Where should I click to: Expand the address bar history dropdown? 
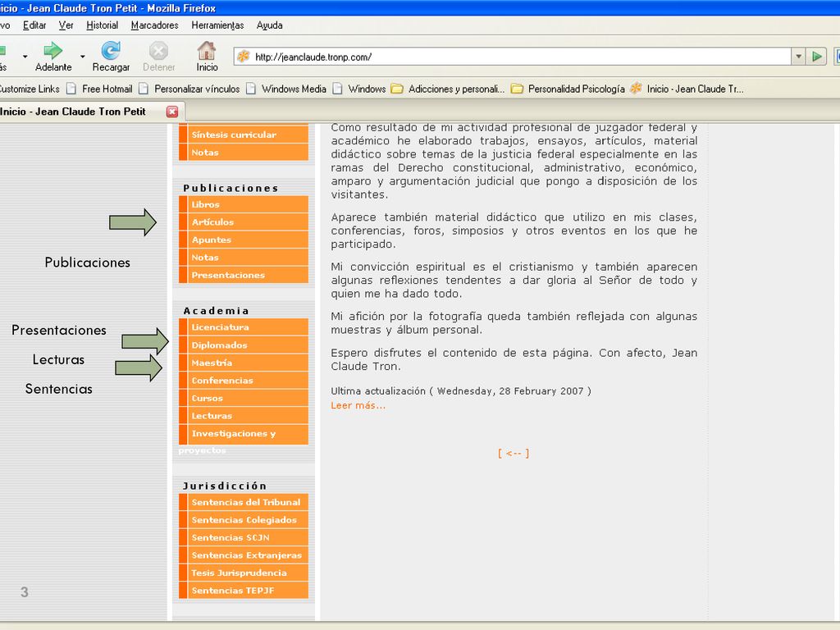pyautogui.click(x=798, y=57)
